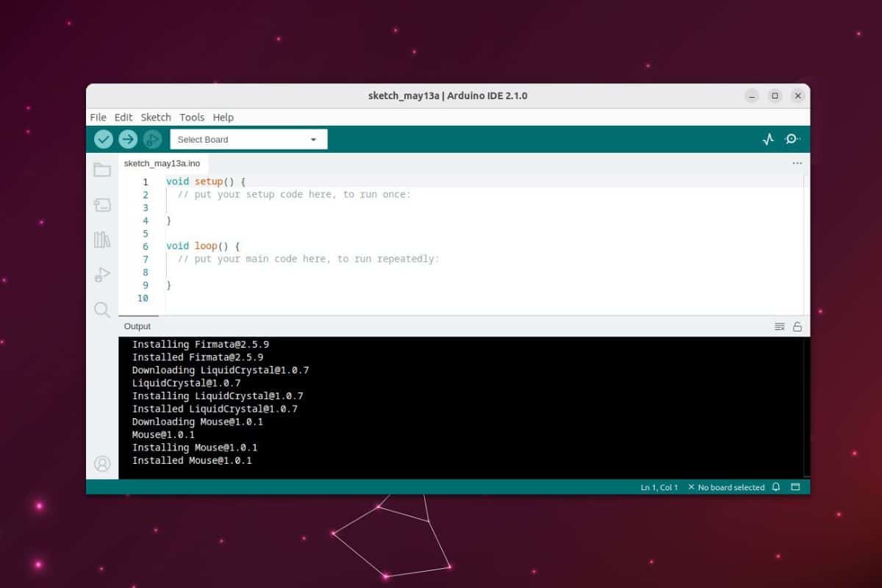Click 'Installed Mouse@1.0.1' output line
Screen dimensions: 882x588
(192, 460)
